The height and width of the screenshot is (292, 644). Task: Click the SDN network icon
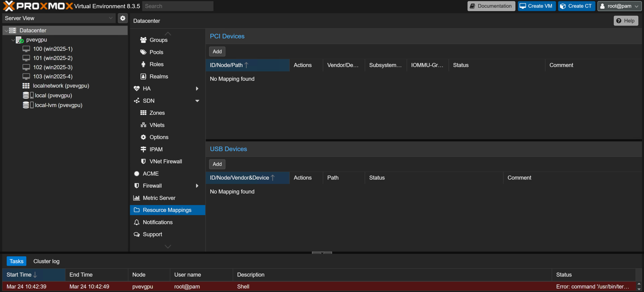point(137,101)
